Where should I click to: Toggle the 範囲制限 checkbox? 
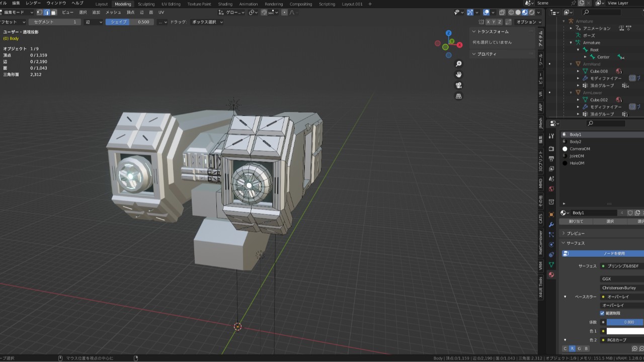[602, 313]
